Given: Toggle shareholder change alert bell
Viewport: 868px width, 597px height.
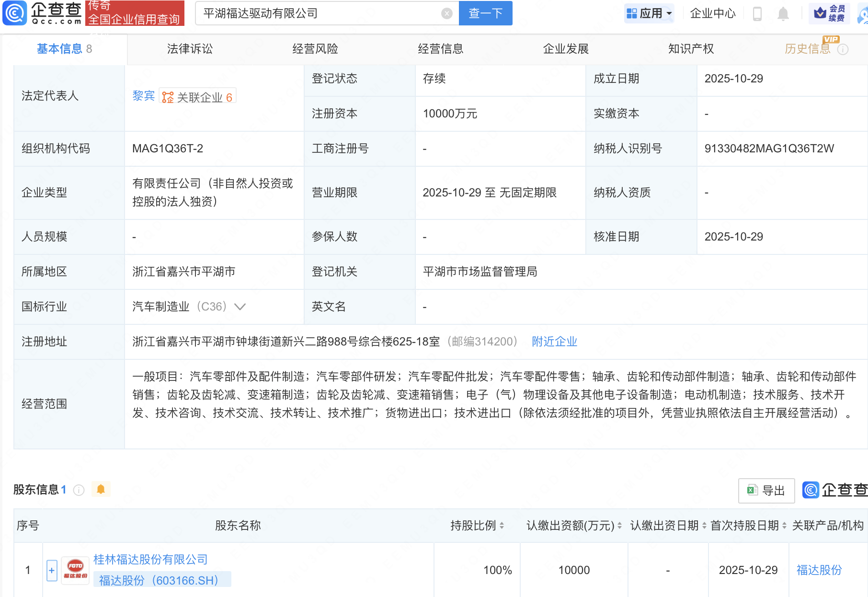Looking at the screenshot, I should pyautogui.click(x=101, y=489).
